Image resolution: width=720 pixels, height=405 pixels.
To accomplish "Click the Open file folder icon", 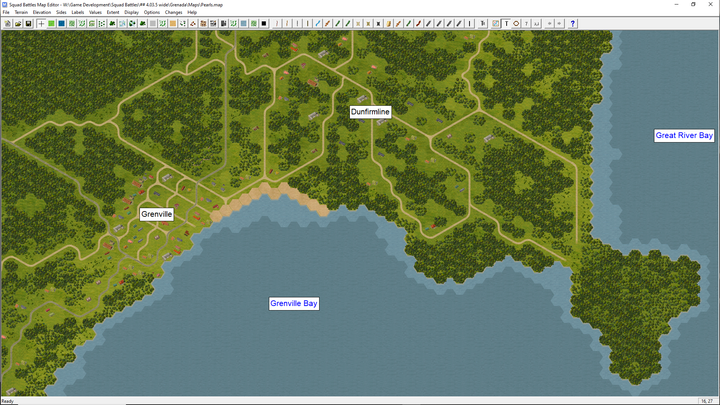I will tap(18, 23).
